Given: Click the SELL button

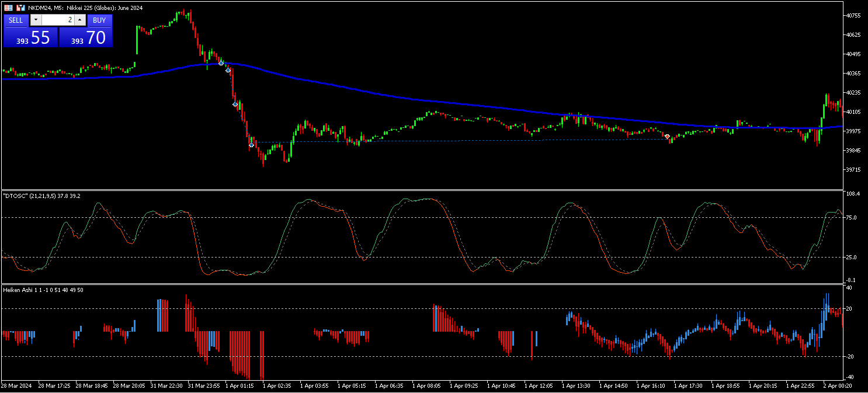Looking at the screenshot, I should [x=16, y=20].
